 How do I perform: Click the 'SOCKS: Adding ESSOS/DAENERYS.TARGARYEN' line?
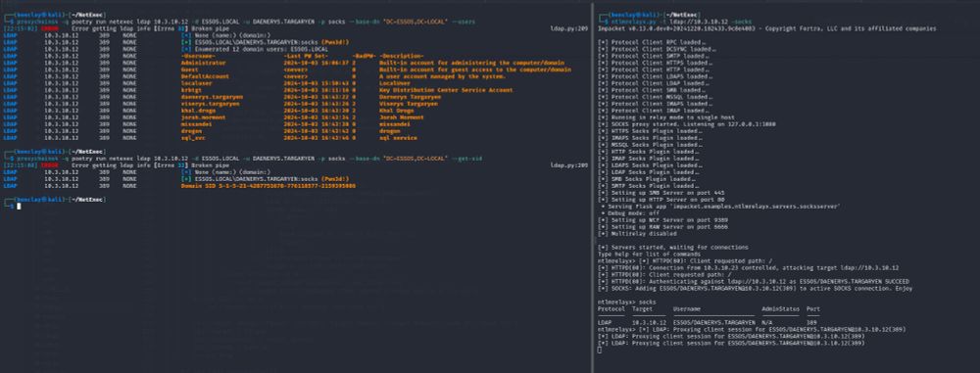point(756,288)
